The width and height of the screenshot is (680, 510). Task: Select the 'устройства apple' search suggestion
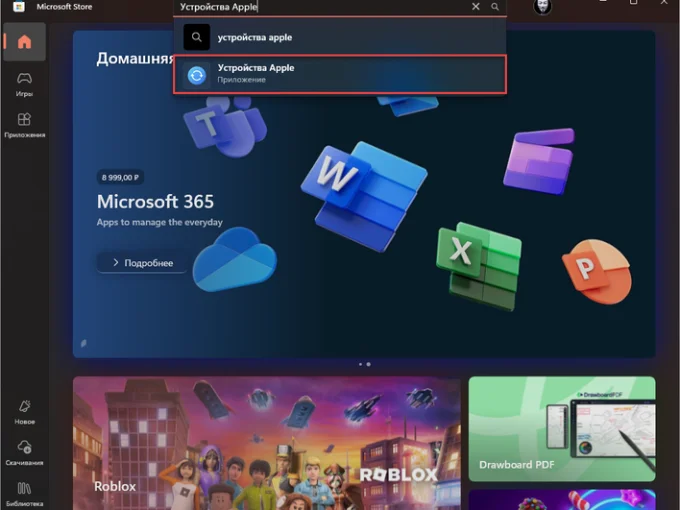(x=340, y=37)
